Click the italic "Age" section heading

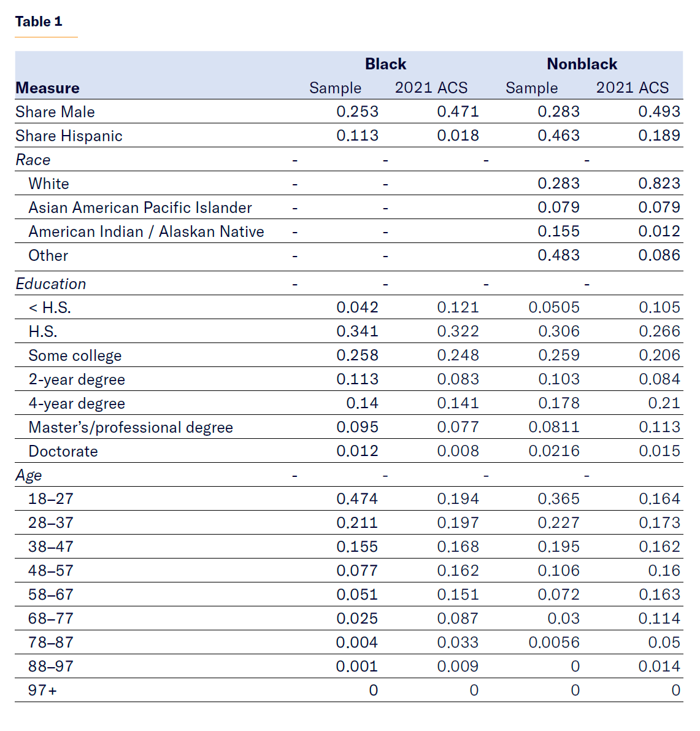click(x=29, y=475)
